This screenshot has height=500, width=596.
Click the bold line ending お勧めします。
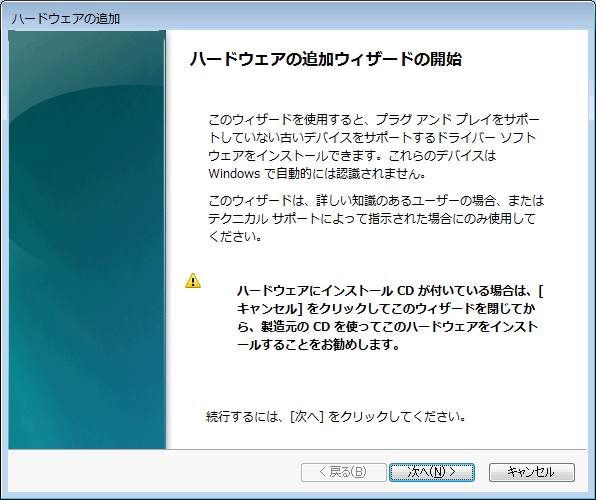point(318,345)
